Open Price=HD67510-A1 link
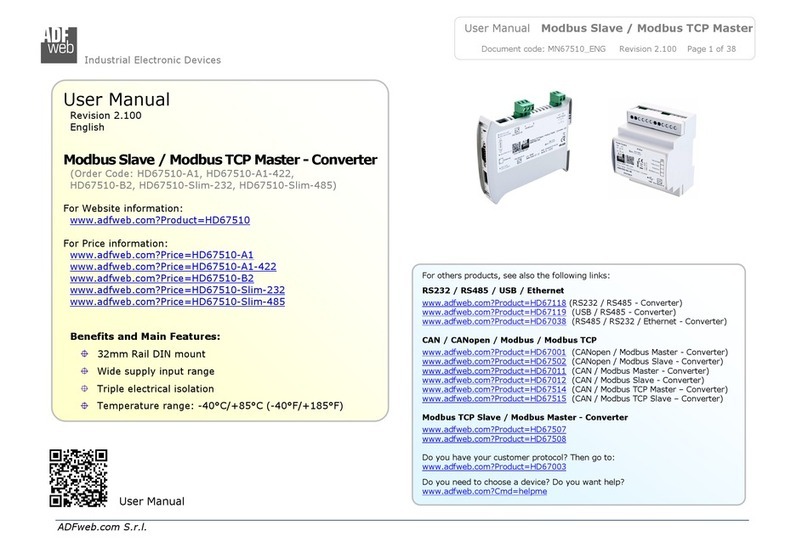The image size is (808, 559). pyautogui.click(x=162, y=255)
